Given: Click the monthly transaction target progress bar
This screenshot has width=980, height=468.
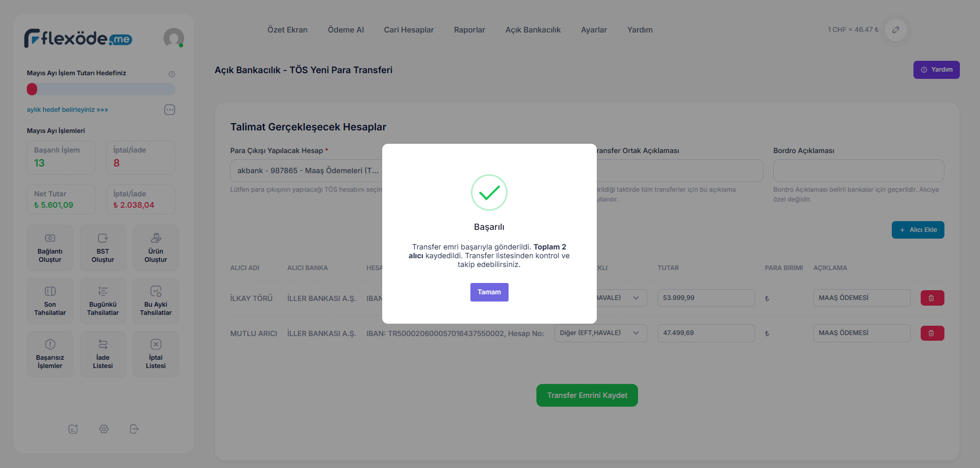Looking at the screenshot, I should [x=101, y=89].
